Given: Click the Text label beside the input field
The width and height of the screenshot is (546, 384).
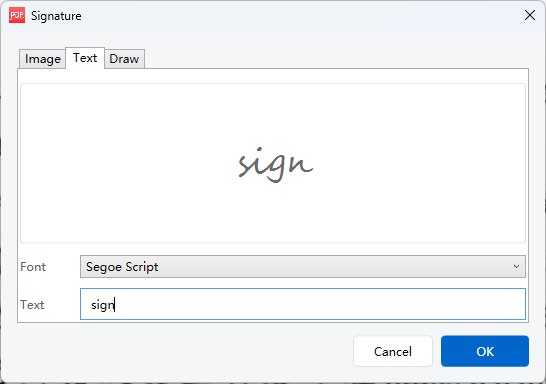Looking at the screenshot, I should 32,305.
